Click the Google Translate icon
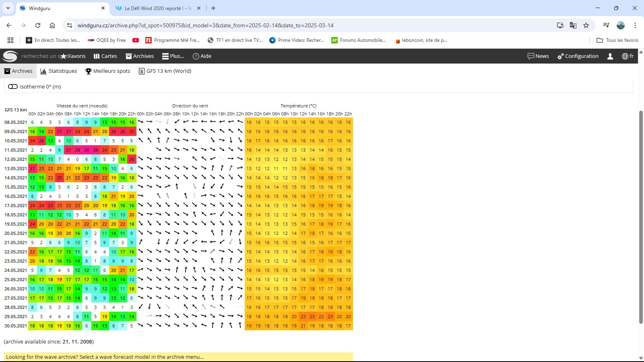 pyautogui.click(x=573, y=25)
